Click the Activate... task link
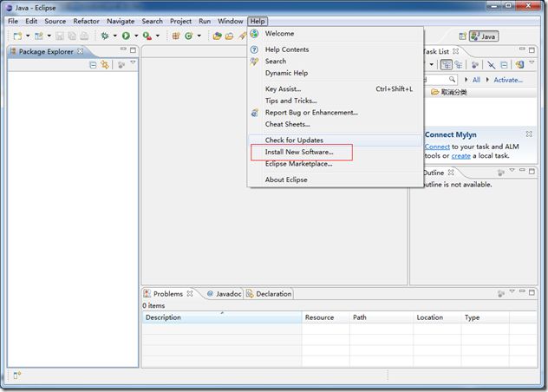The height and width of the screenshot is (392, 548). [x=508, y=80]
